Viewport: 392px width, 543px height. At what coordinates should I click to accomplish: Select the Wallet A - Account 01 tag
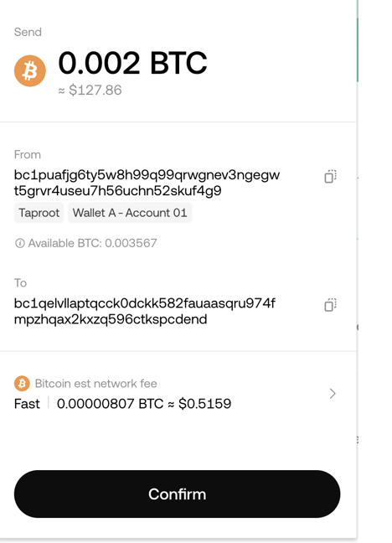coord(130,213)
